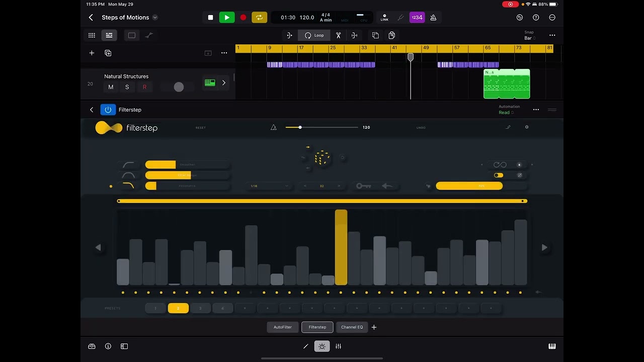Viewport: 644px width, 362px height.
Task: Open the Steps of Motions project dropdown
Action: (x=155, y=18)
